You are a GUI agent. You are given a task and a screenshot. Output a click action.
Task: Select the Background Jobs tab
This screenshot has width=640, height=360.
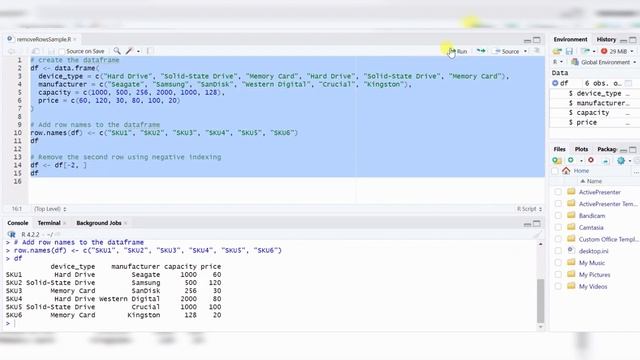[x=99, y=223]
